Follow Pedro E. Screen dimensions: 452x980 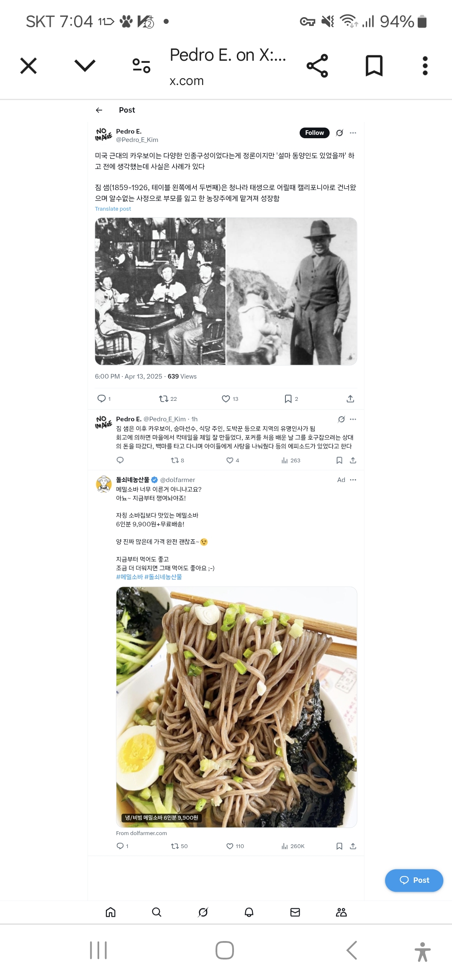[x=314, y=133]
